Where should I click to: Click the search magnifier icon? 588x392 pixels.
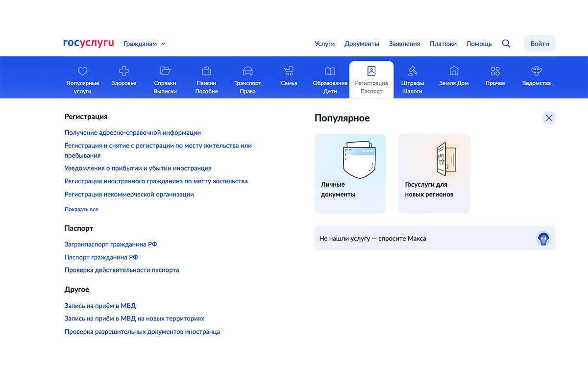point(506,44)
